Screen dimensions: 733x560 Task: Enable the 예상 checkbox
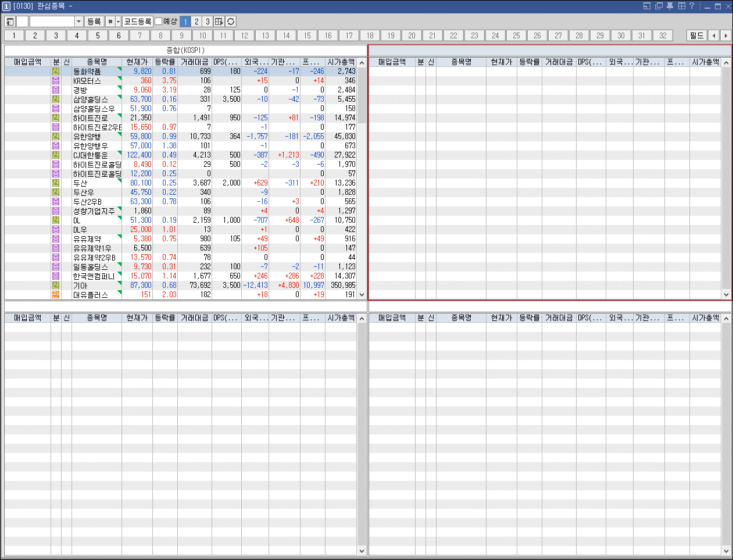point(158,22)
